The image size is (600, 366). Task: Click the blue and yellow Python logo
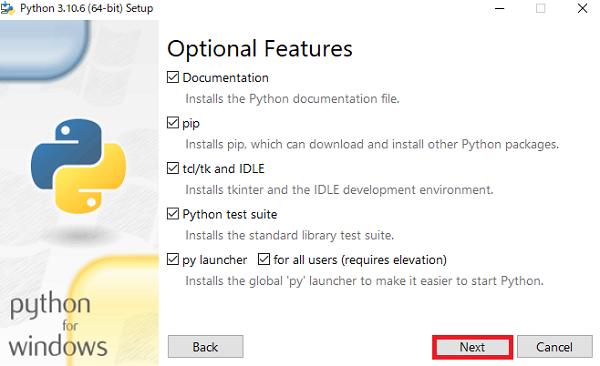[x=78, y=166]
